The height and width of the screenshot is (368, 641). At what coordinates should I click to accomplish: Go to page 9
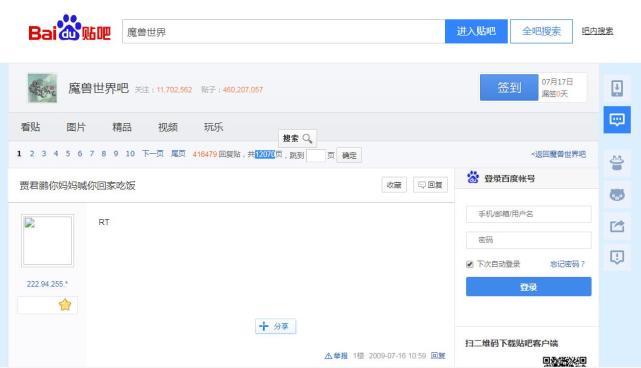point(116,154)
